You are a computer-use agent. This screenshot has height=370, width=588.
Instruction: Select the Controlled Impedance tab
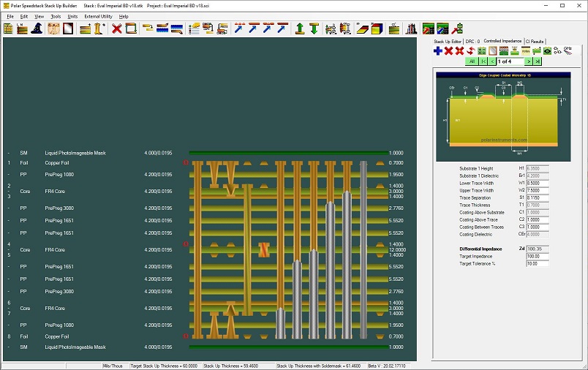pyautogui.click(x=502, y=41)
